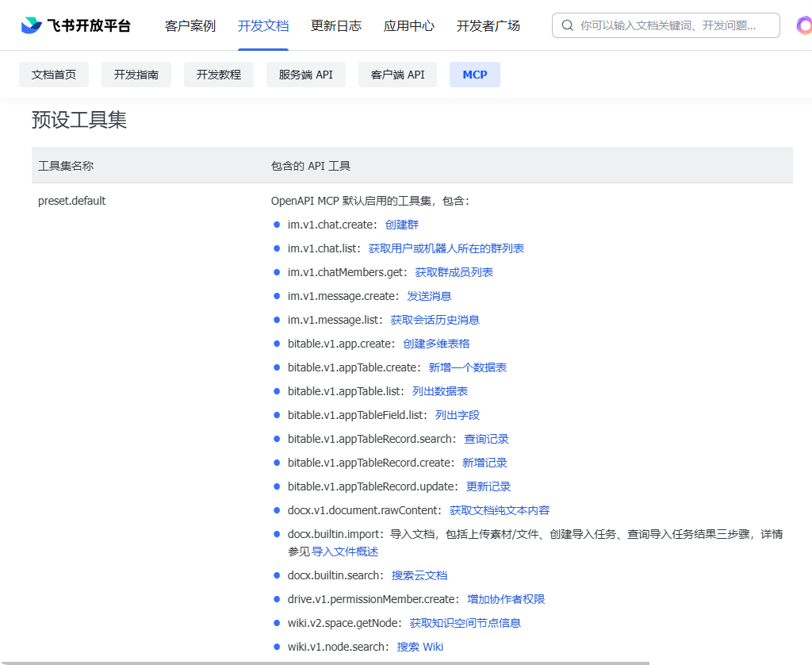
Task: Visit 开发者广场 from the top navigation
Action: point(488,25)
